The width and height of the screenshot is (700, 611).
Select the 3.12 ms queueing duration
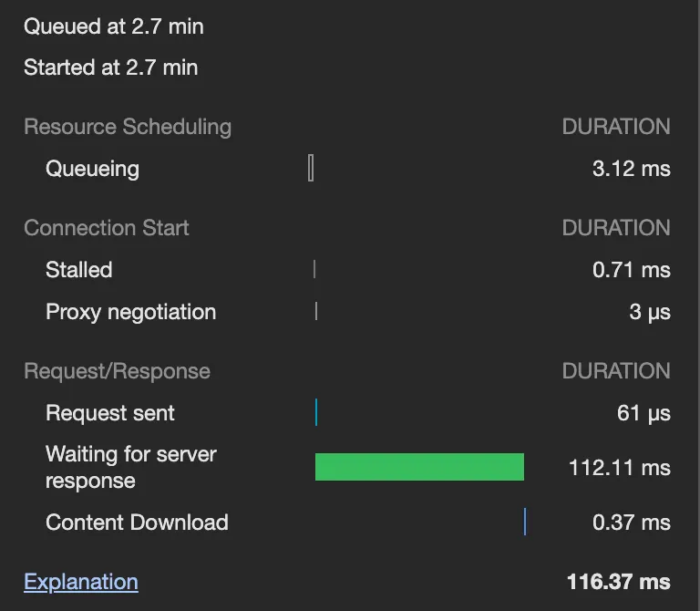pos(632,169)
